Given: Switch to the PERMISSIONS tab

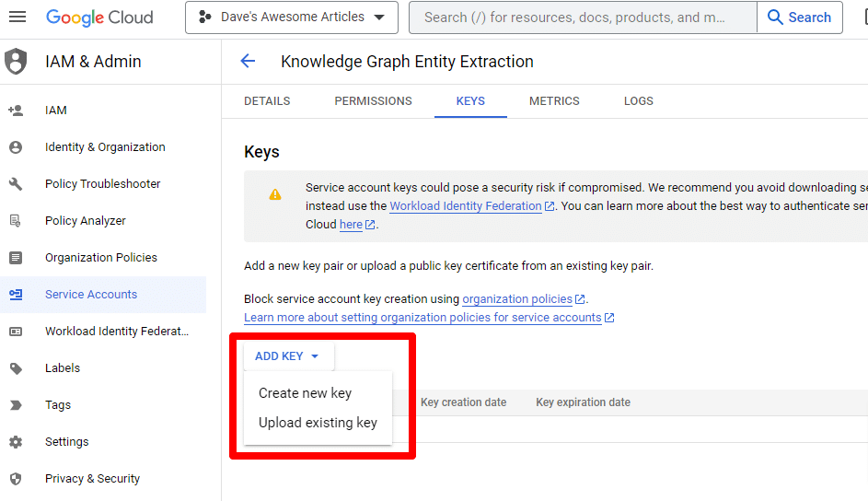Looking at the screenshot, I should [x=373, y=101].
